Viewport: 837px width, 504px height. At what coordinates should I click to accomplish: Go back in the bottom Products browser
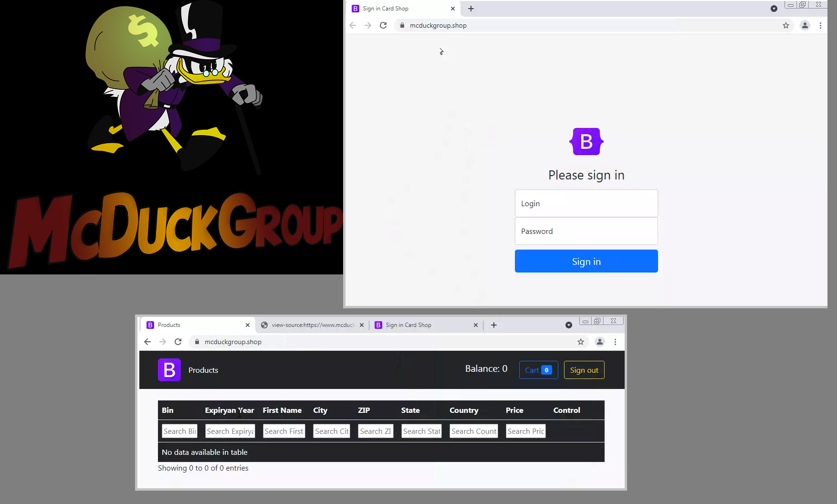pos(147,342)
